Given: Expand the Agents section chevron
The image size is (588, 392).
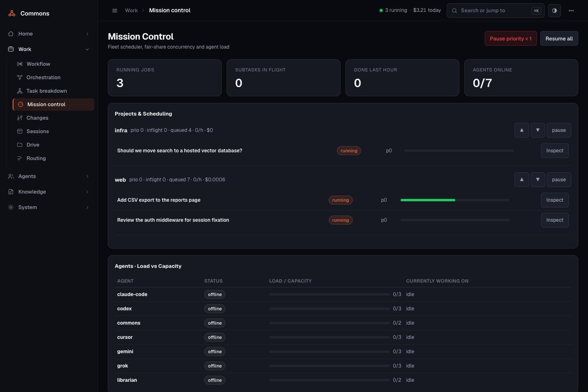Looking at the screenshot, I should pos(87,176).
